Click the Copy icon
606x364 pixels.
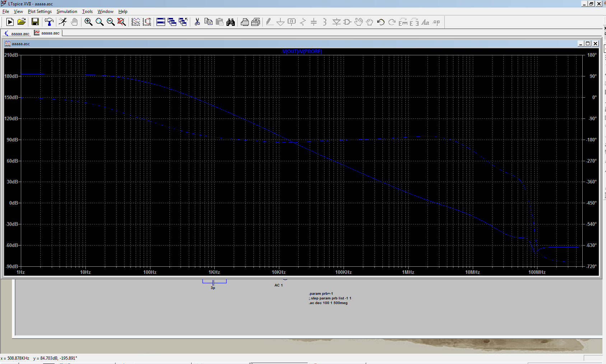tap(208, 22)
